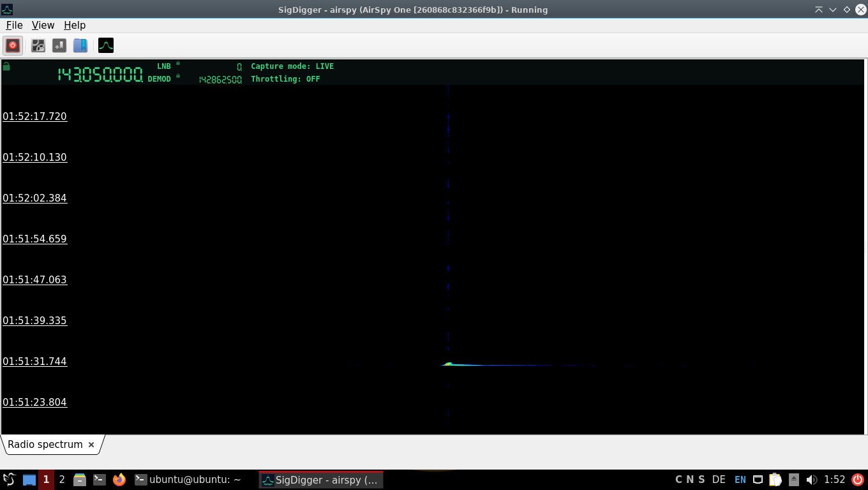Click the Scroll Lock indicator S
868x490 pixels.
pos(701,480)
